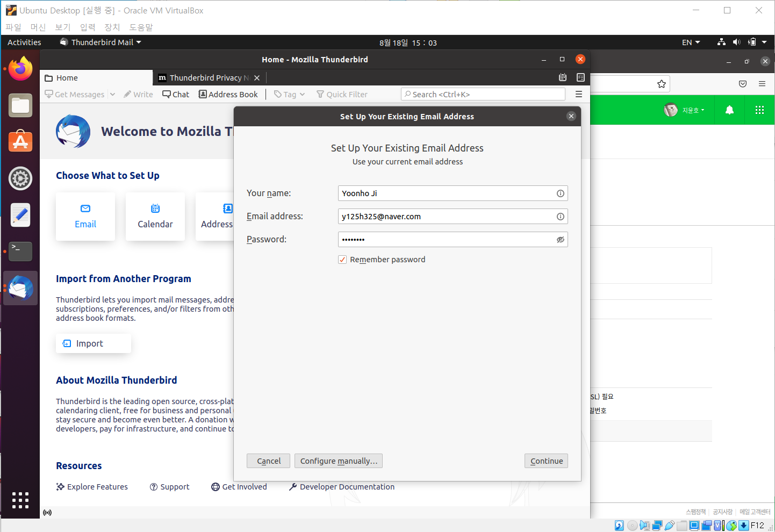Click the Get Messages toolbar button

tap(75, 94)
